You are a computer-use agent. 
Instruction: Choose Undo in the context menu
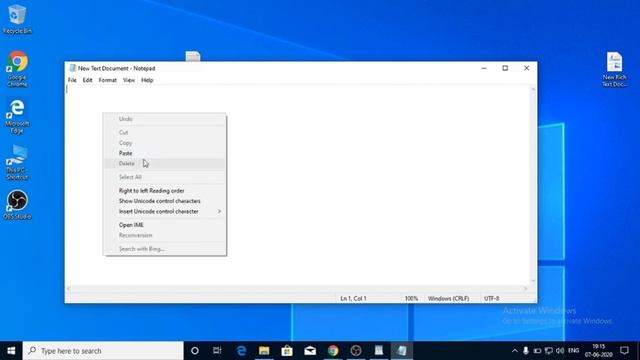pyautogui.click(x=164, y=119)
